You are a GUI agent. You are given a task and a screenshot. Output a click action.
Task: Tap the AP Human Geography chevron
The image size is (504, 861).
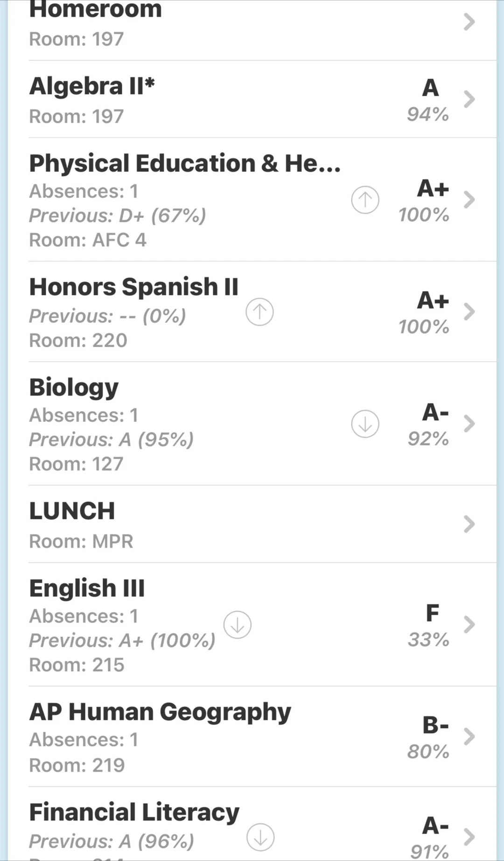(x=469, y=736)
